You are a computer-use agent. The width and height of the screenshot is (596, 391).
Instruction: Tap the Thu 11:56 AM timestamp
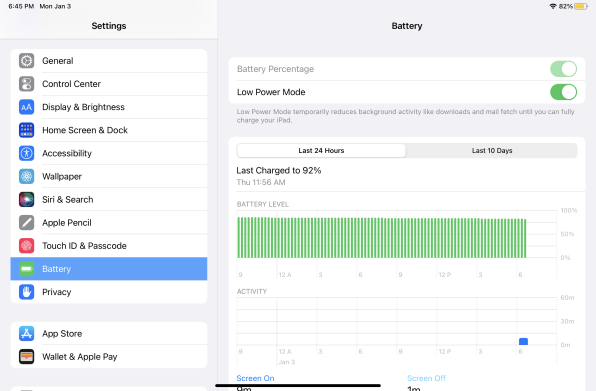point(261,182)
